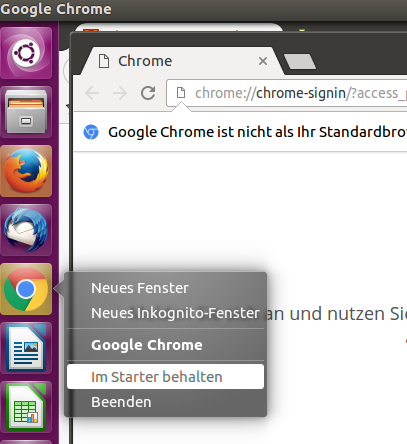Open LibreOffice Calc from the launcher
407x444 pixels.
[x=26, y=407]
